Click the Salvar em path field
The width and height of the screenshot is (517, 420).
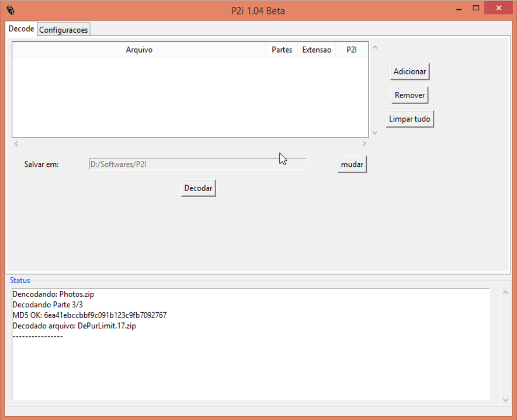click(198, 164)
